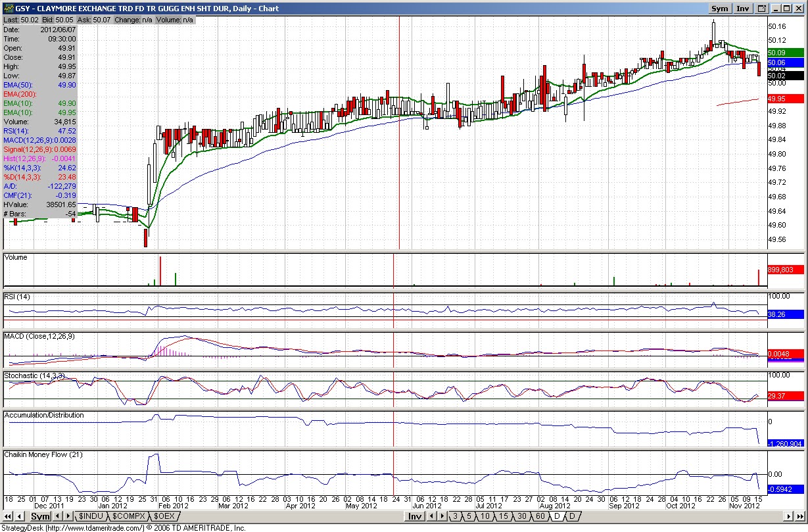This screenshot has height=532, width=808.
Task: Select the 10 minute interval tab
Action: click(485, 516)
